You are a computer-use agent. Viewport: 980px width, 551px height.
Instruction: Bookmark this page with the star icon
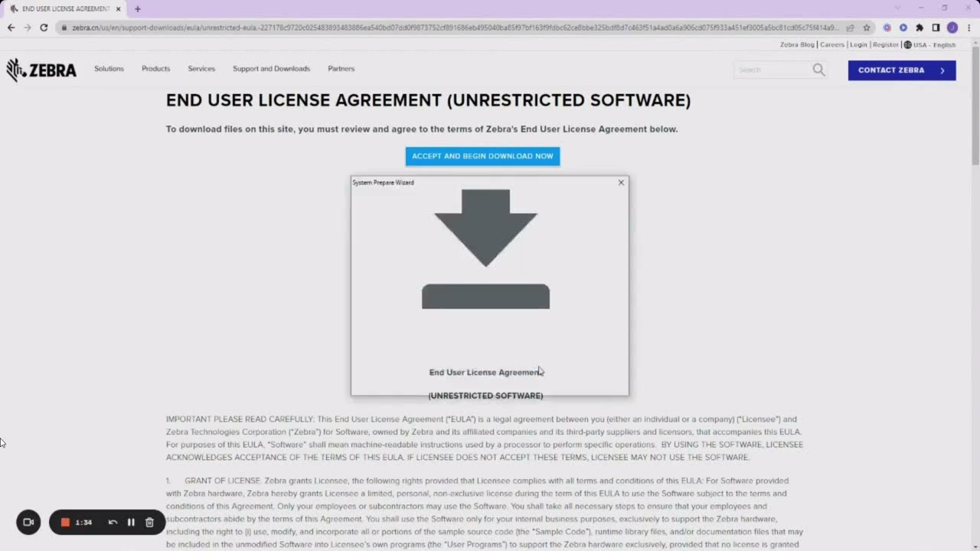[867, 28]
